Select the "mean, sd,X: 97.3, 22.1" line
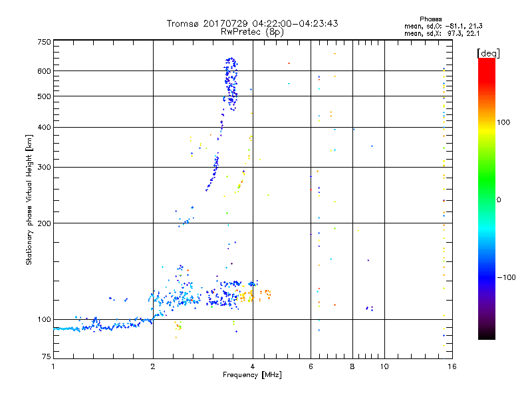 click(x=442, y=34)
